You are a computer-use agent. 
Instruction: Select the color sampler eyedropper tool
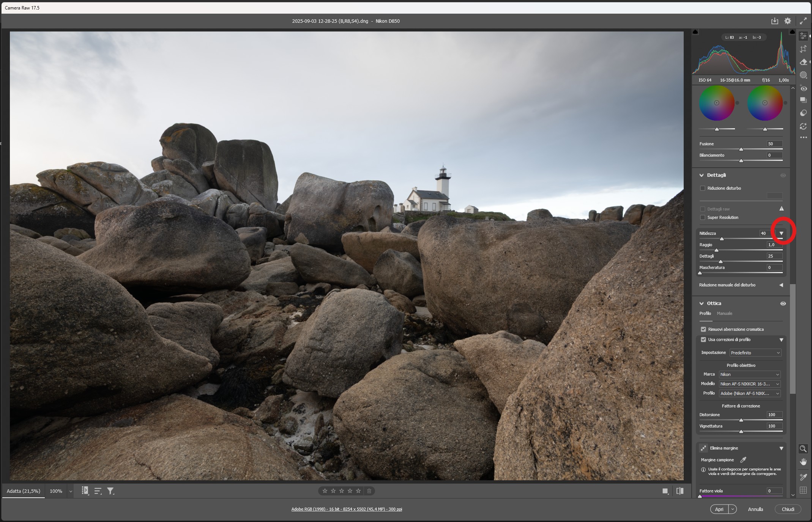point(803,477)
